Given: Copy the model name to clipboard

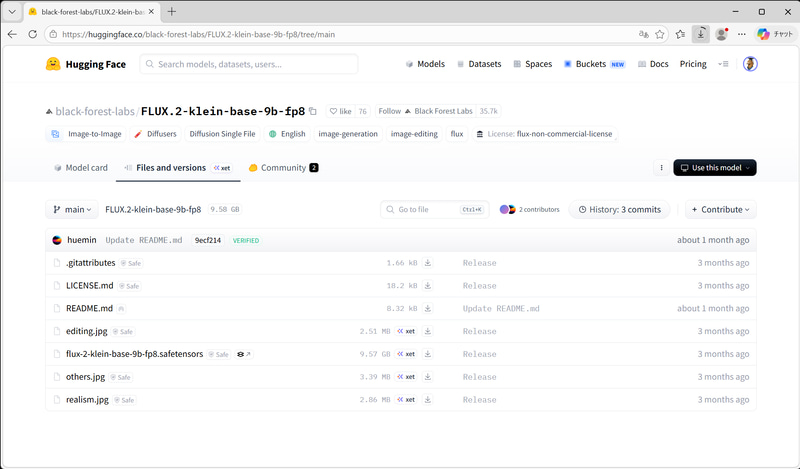Looking at the screenshot, I should (313, 111).
